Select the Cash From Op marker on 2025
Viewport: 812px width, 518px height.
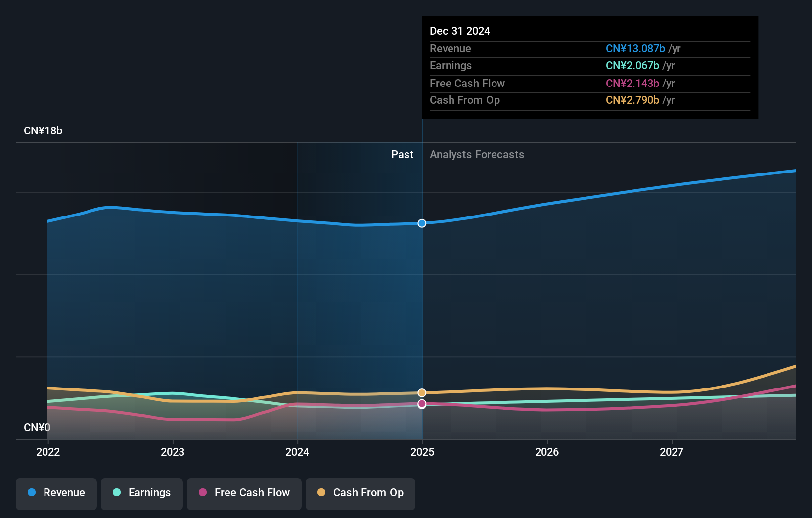point(422,392)
